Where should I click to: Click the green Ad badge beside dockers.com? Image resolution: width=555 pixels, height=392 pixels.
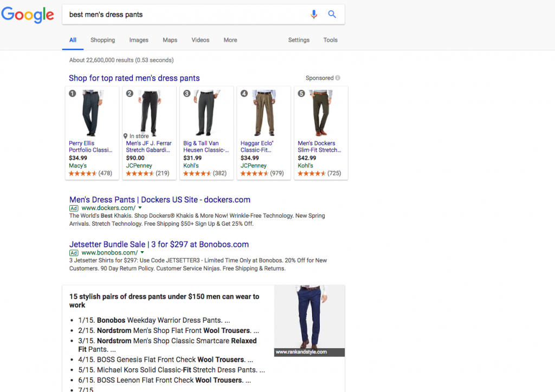pos(74,208)
